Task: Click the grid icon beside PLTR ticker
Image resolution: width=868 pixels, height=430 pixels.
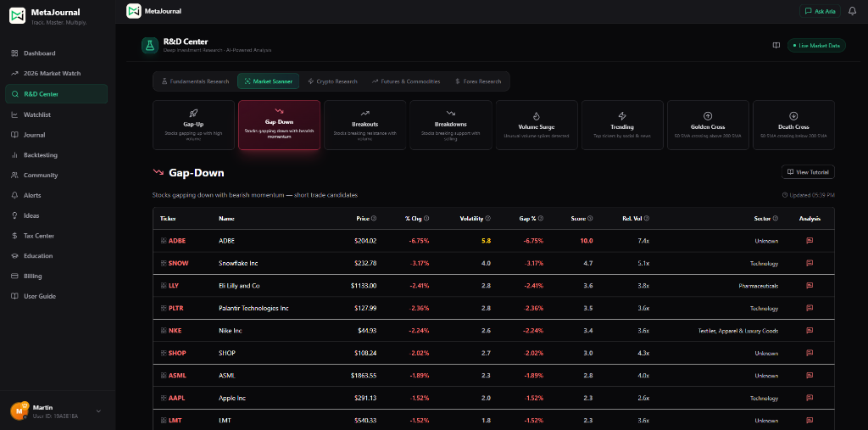Action: click(x=164, y=308)
